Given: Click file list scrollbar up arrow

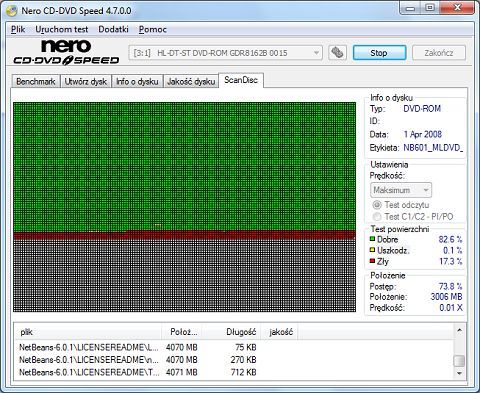Looking at the screenshot, I should pos(459,330).
